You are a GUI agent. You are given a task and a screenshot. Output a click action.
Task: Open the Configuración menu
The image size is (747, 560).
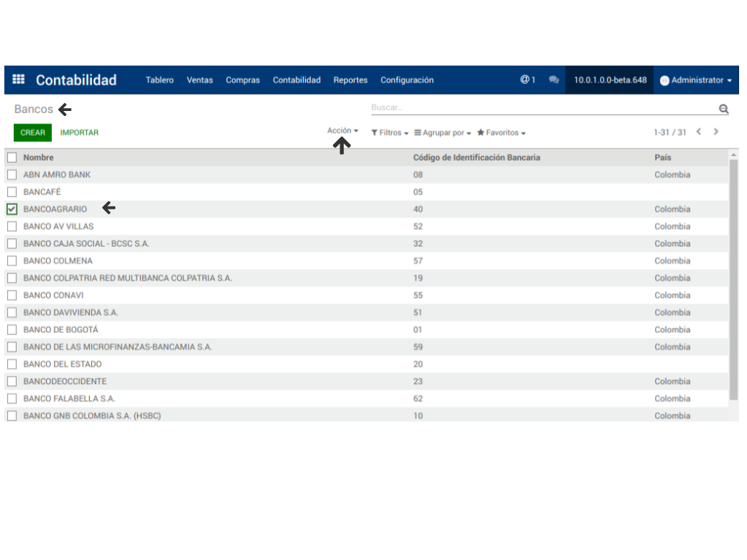click(407, 80)
